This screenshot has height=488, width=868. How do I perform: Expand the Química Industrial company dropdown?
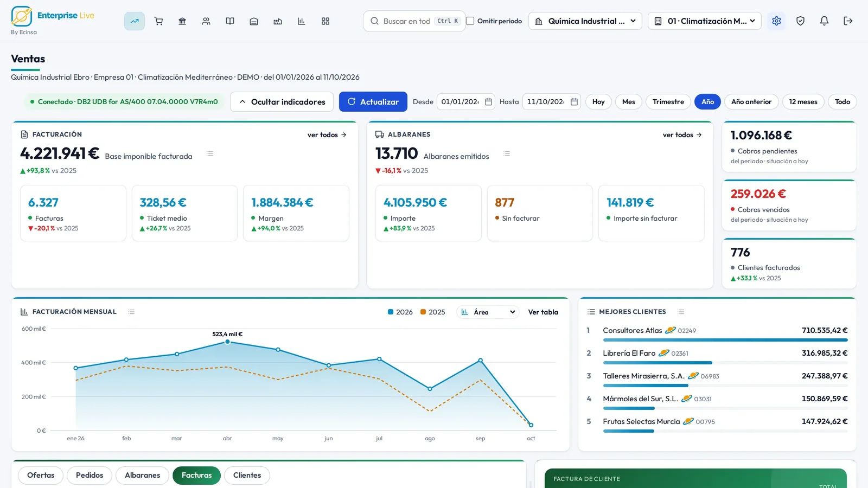coord(585,21)
